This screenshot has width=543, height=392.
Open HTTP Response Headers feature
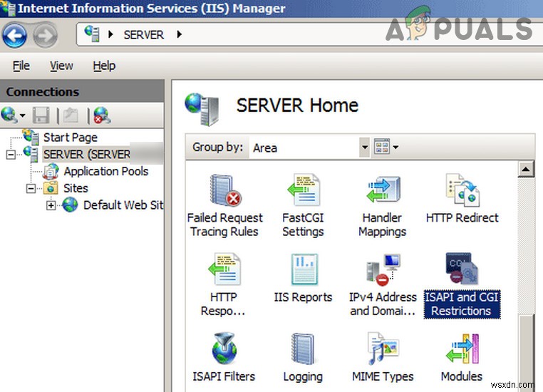click(223, 285)
